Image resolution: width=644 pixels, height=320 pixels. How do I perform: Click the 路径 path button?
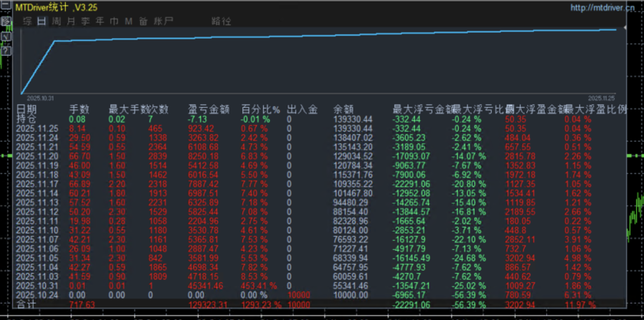click(221, 21)
